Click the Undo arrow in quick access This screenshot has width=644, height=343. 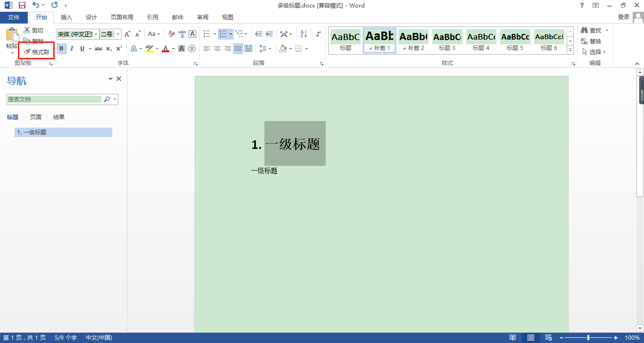pyautogui.click(x=36, y=5)
